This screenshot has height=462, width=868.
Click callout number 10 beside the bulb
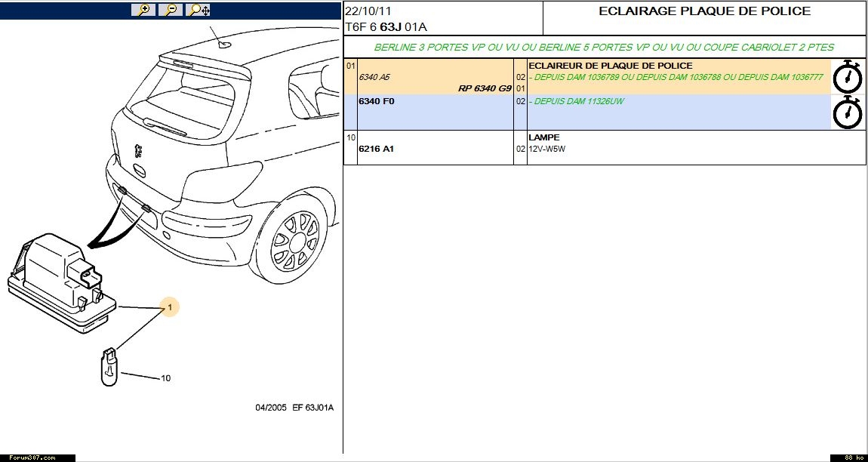[x=165, y=377]
